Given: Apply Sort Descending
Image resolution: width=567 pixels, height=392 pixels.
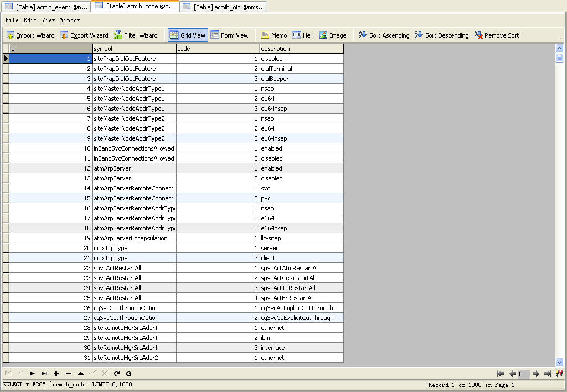Looking at the screenshot, I should 442,35.
